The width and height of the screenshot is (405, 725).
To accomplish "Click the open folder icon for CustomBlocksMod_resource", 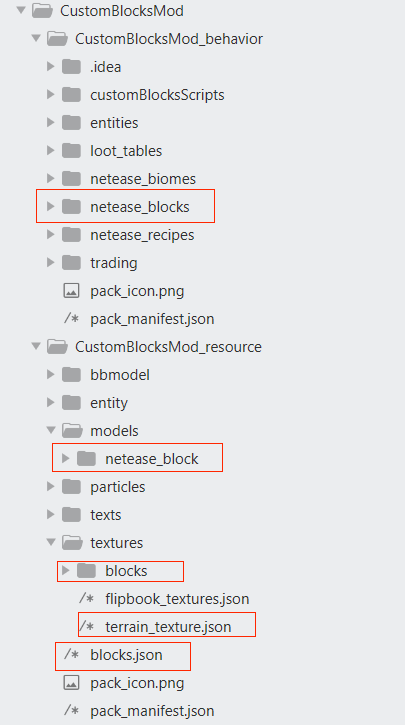I will click(56, 346).
